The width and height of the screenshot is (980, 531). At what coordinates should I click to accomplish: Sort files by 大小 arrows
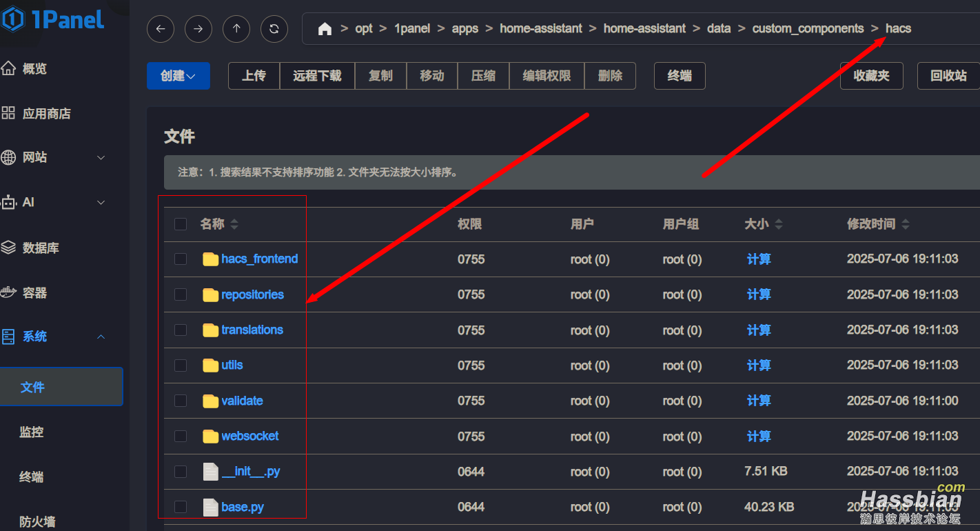(779, 224)
